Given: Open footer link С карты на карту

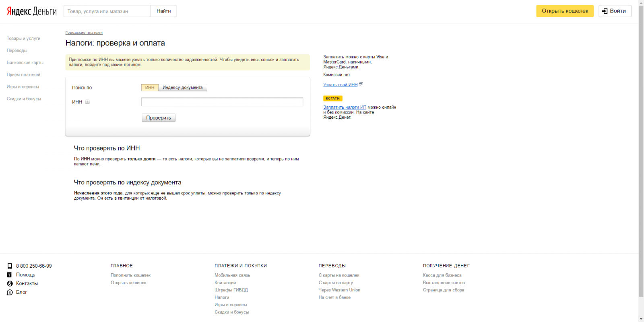Looking at the screenshot, I should click(x=336, y=283).
